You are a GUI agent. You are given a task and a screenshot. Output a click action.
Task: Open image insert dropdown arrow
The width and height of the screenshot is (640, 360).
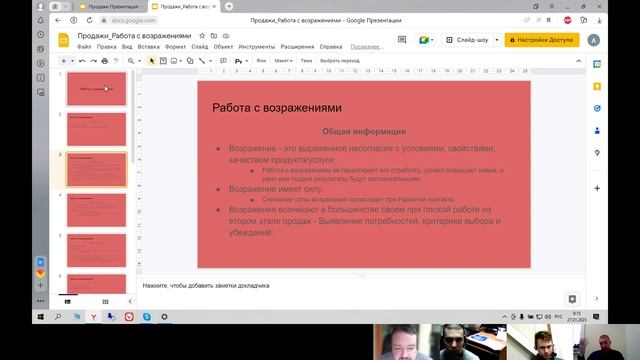[x=180, y=61]
